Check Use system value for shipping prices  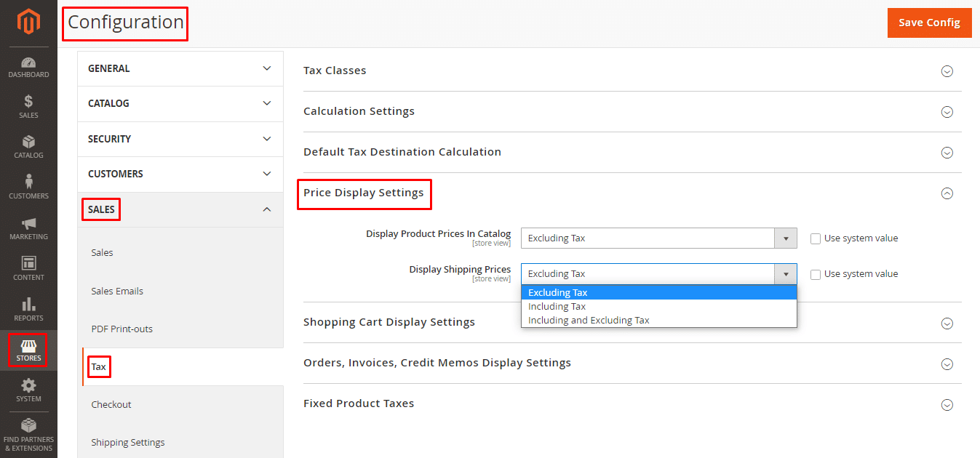(x=815, y=273)
